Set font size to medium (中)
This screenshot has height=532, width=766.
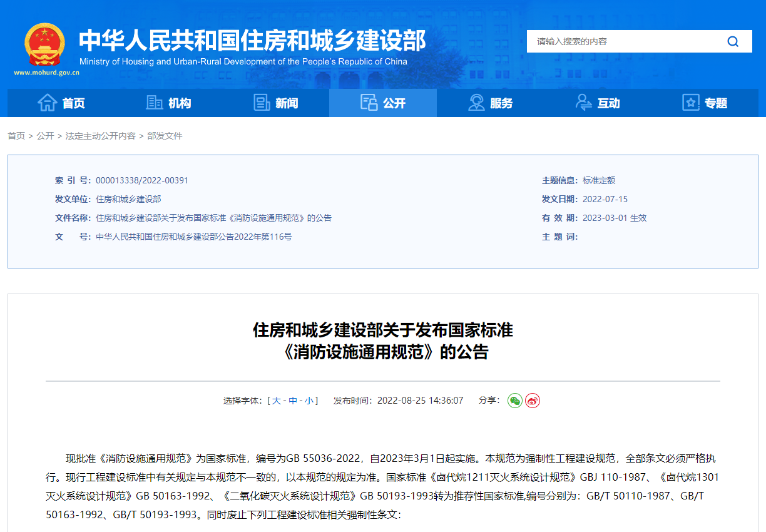pos(292,401)
